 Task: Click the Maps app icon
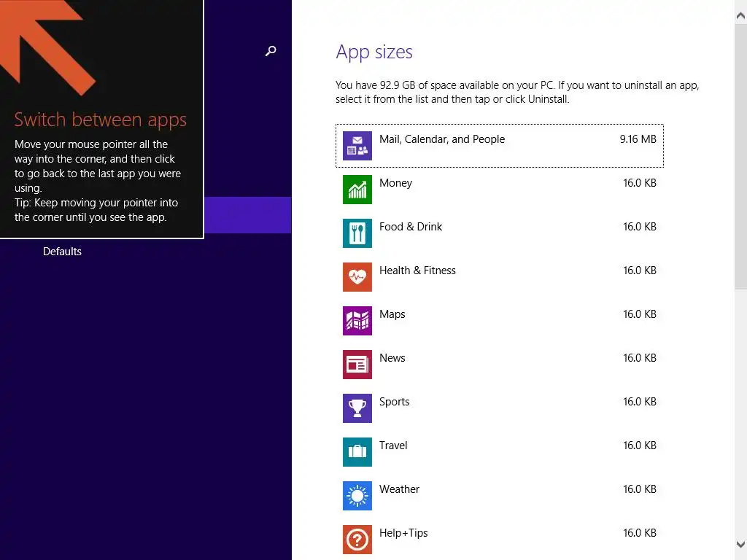(x=357, y=321)
